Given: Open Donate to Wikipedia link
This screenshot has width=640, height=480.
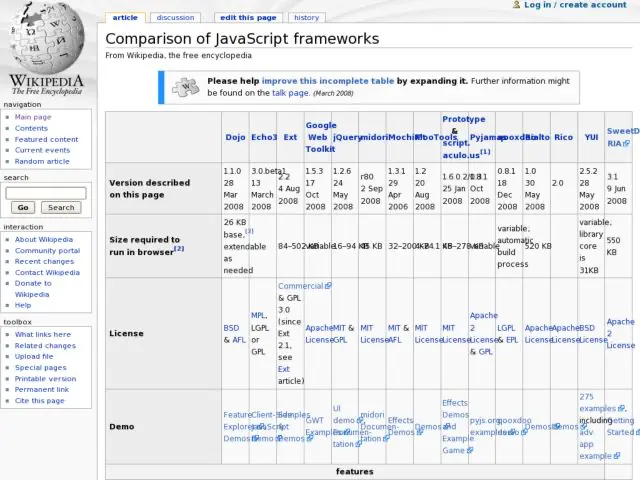Looking at the screenshot, I should click(33, 289).
